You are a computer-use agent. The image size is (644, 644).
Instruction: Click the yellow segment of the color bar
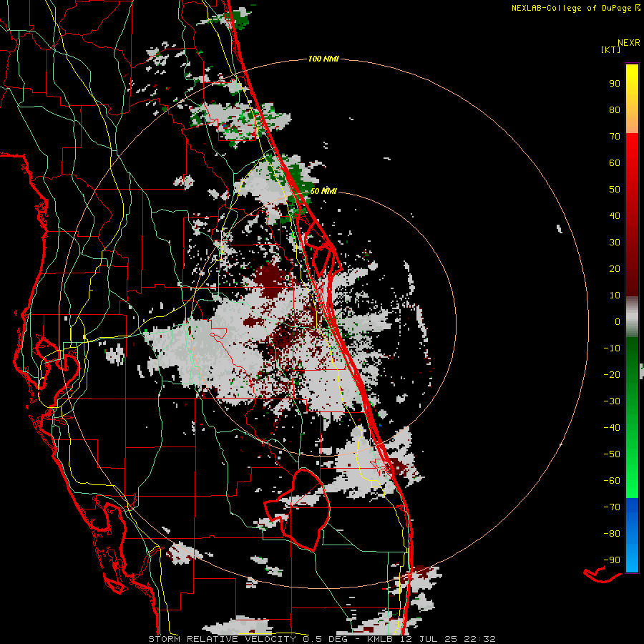click(632, 99)
